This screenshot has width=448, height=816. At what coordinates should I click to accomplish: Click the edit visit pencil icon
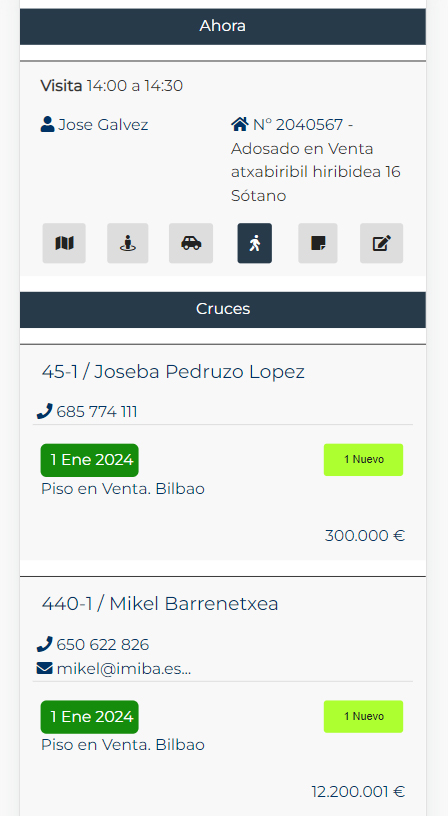click(x=381, y=243)
